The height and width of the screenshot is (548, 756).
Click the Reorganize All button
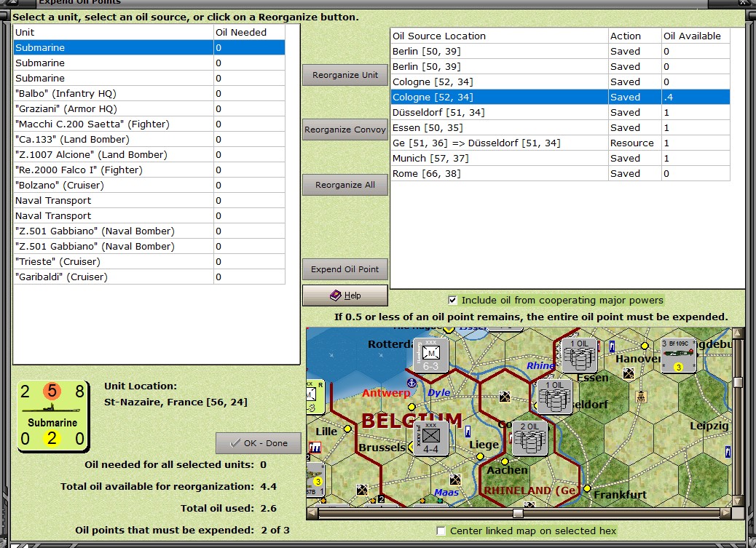tap(344, 185)
